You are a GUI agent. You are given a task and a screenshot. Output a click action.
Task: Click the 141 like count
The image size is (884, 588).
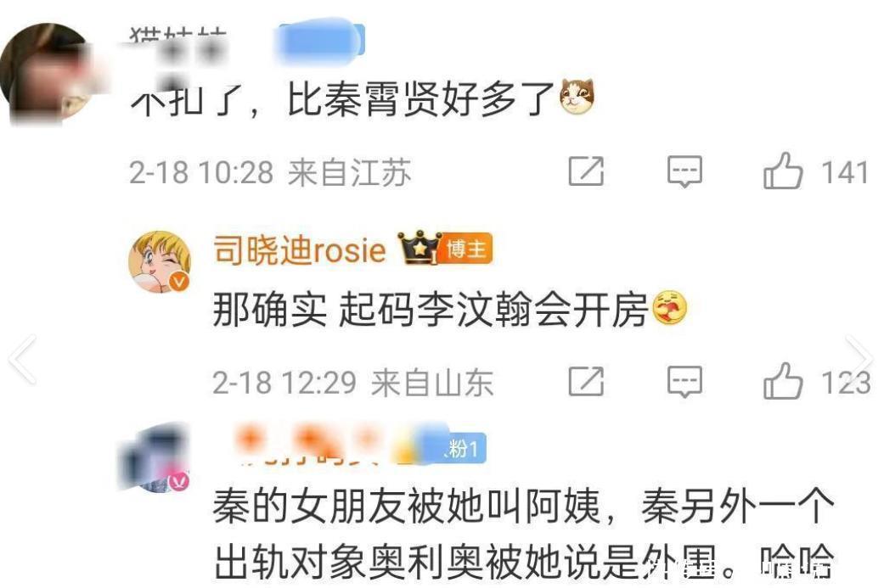coord(844,172)
